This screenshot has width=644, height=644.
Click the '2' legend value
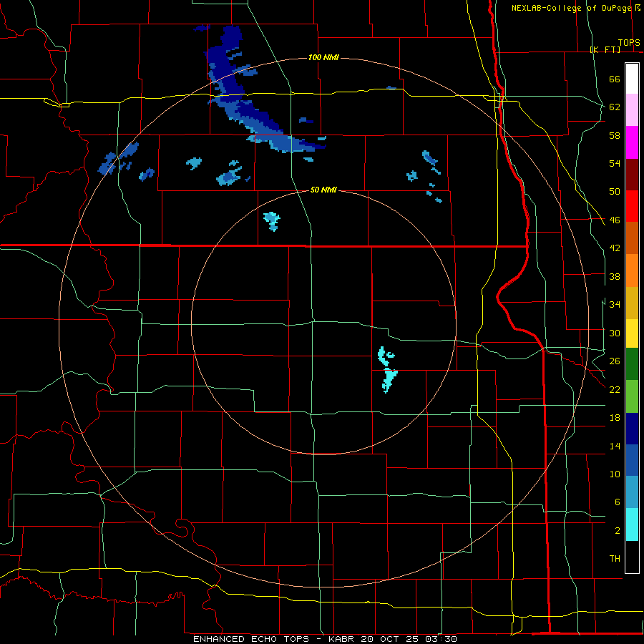click(618, 531)
